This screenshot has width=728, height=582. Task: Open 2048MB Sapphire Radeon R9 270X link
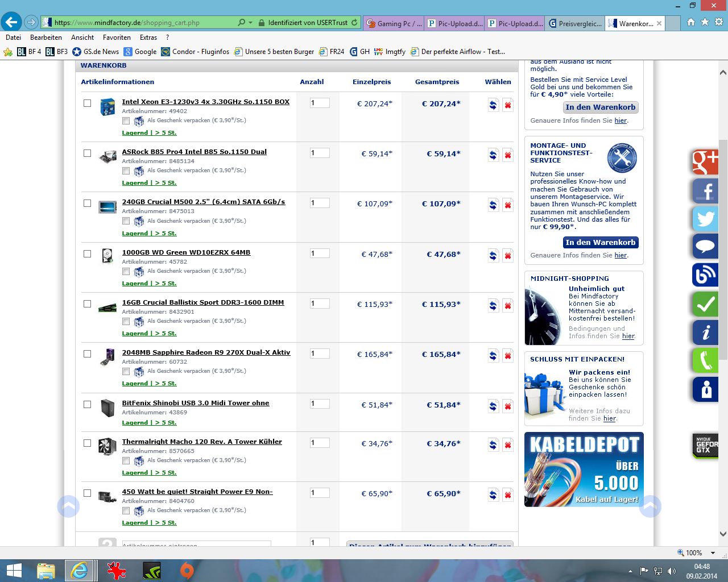tap(206, 352)
